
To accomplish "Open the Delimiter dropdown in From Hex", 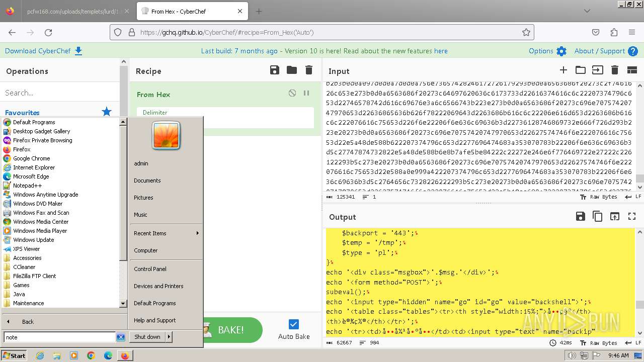I will pyautogui.click(x=225, y=117).
